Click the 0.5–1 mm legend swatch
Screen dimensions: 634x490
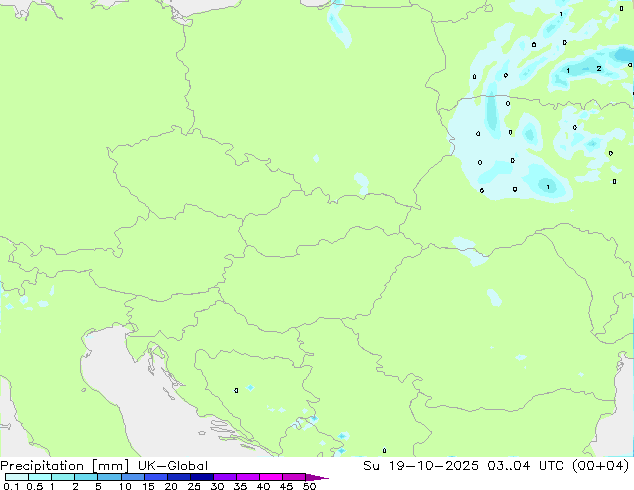[40, 477]
